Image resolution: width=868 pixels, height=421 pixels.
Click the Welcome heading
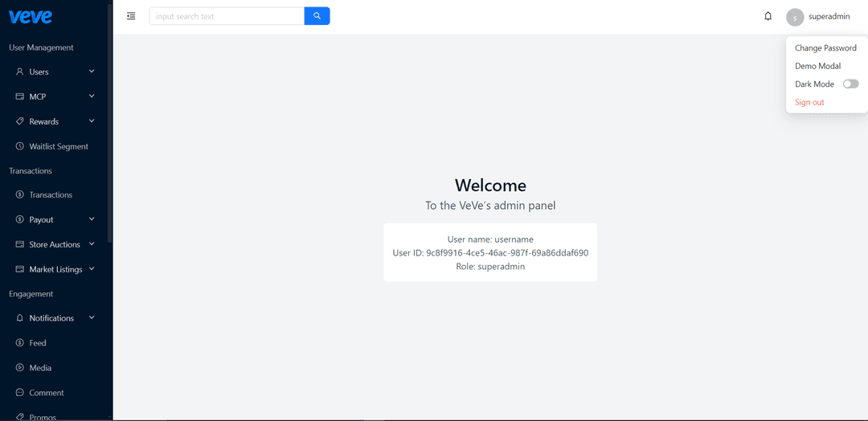coord(490,185)
